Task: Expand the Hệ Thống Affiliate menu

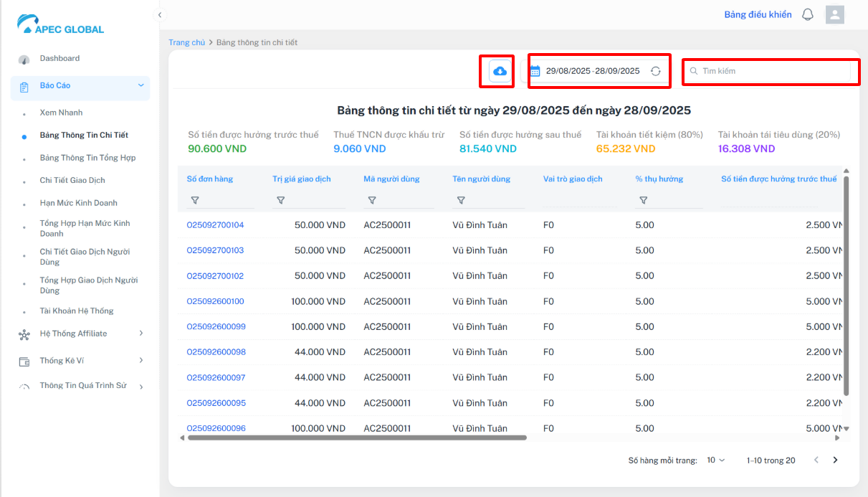Action: 140,333
